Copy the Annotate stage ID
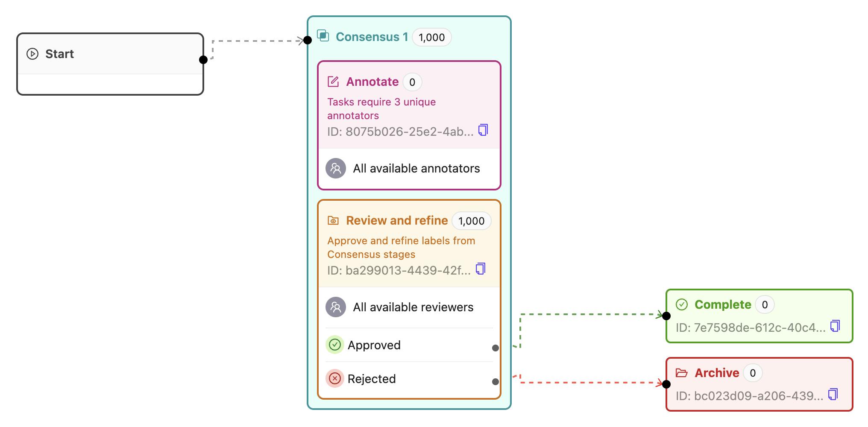This screenshot has width=868, height=427. [x=483, y=130]
